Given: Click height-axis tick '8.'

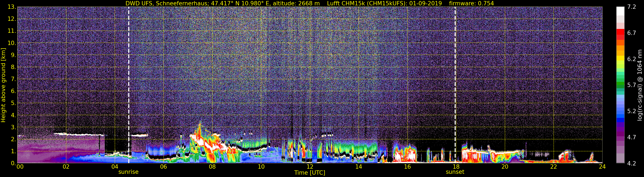Looking at the screenshot, I should tap(13, 67).
